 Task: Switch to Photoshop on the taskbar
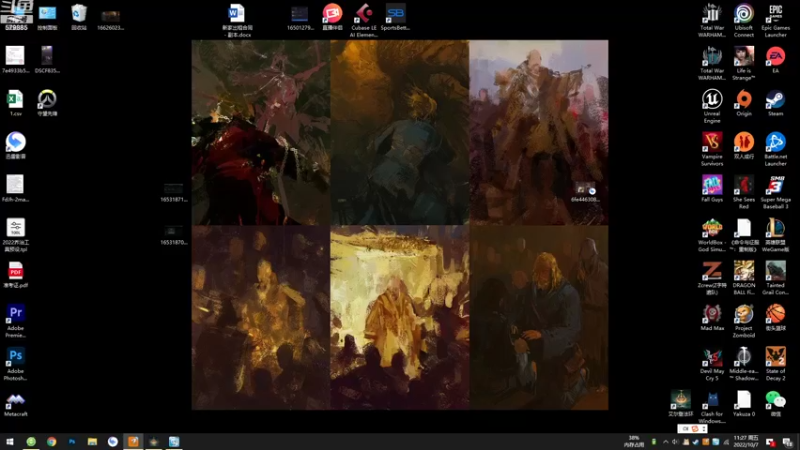click(72, 442)
